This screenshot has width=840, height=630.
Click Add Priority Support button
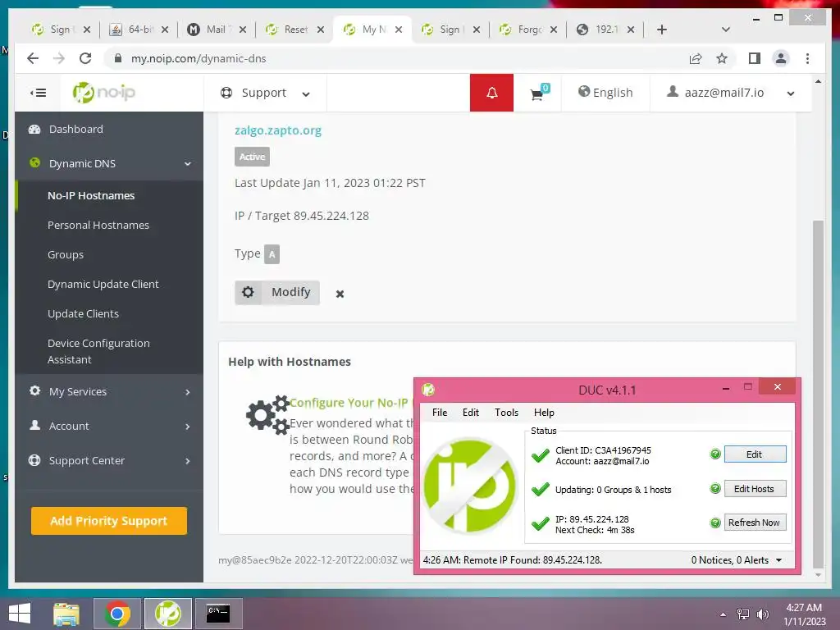click(109, 521)
